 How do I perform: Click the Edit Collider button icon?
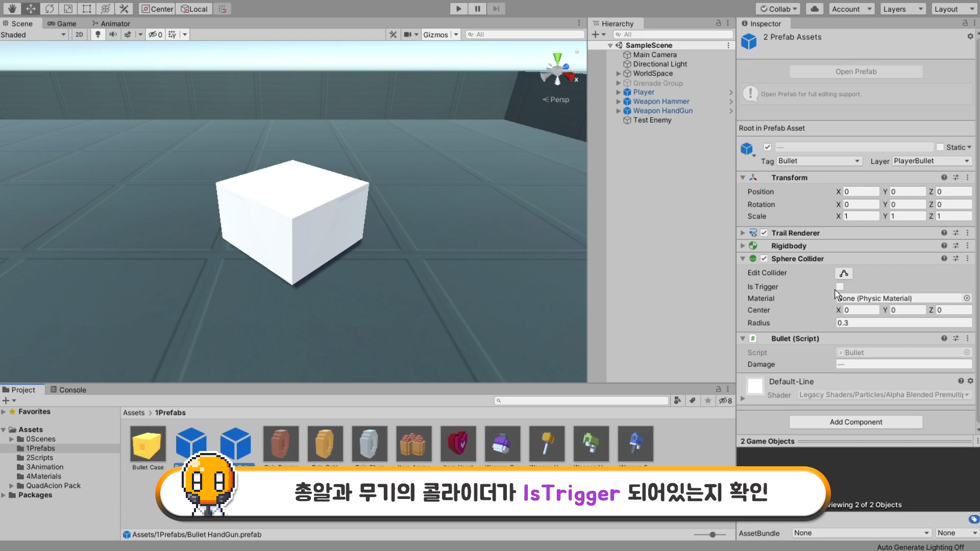click(x=844, y=273)
